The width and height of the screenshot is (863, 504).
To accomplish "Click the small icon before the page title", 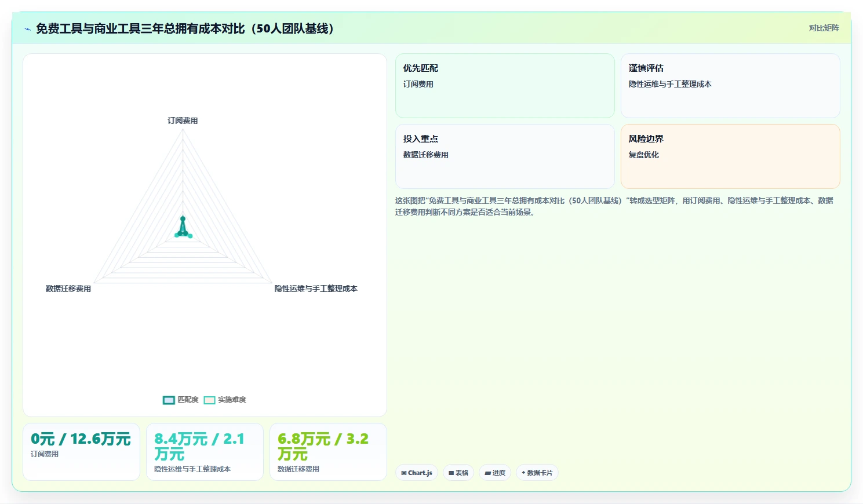I will [x=27, y=29].
